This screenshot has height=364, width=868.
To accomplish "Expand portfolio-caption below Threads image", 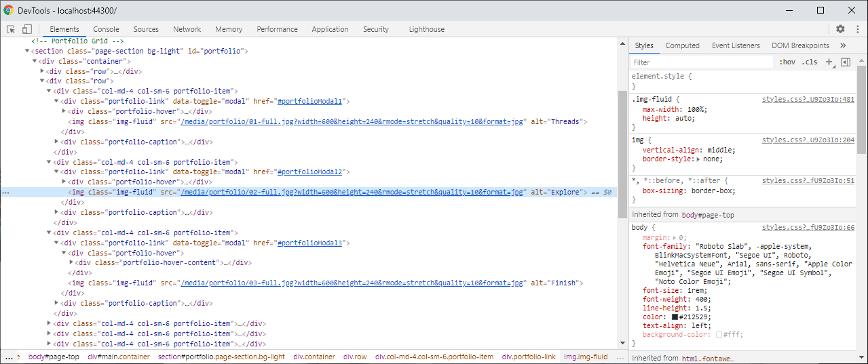I will click(x=56, y=142).
